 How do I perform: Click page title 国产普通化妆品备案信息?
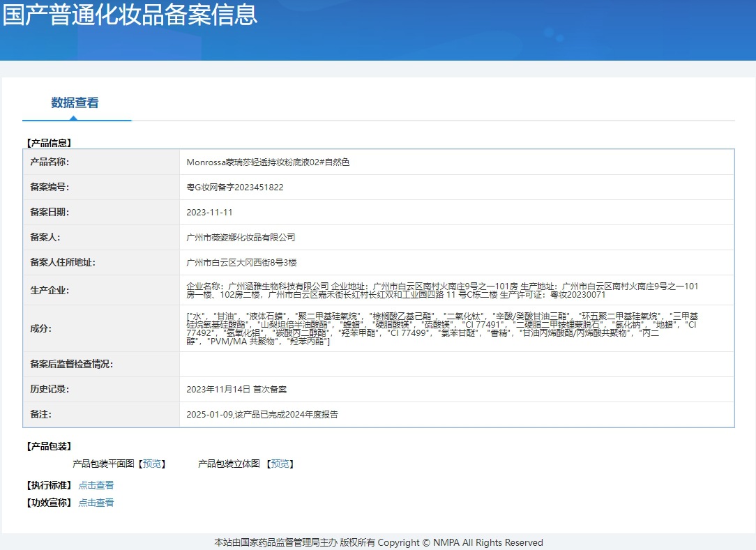[130, 15]
